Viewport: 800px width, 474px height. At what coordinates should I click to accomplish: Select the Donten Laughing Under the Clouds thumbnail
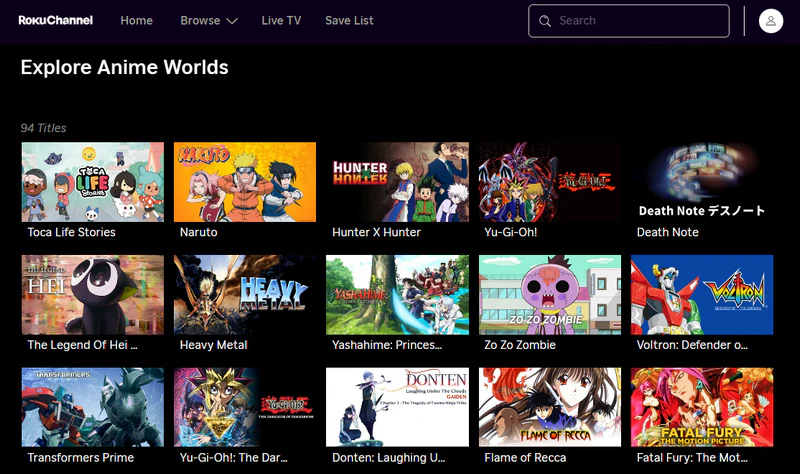(x=397, y=407)
